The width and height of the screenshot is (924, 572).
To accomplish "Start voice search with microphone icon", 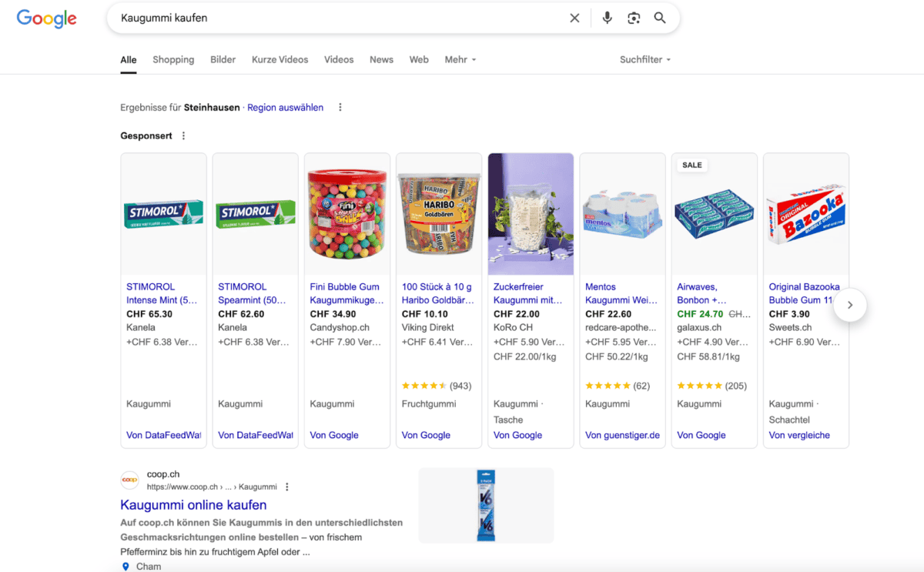I will point(607,18).
